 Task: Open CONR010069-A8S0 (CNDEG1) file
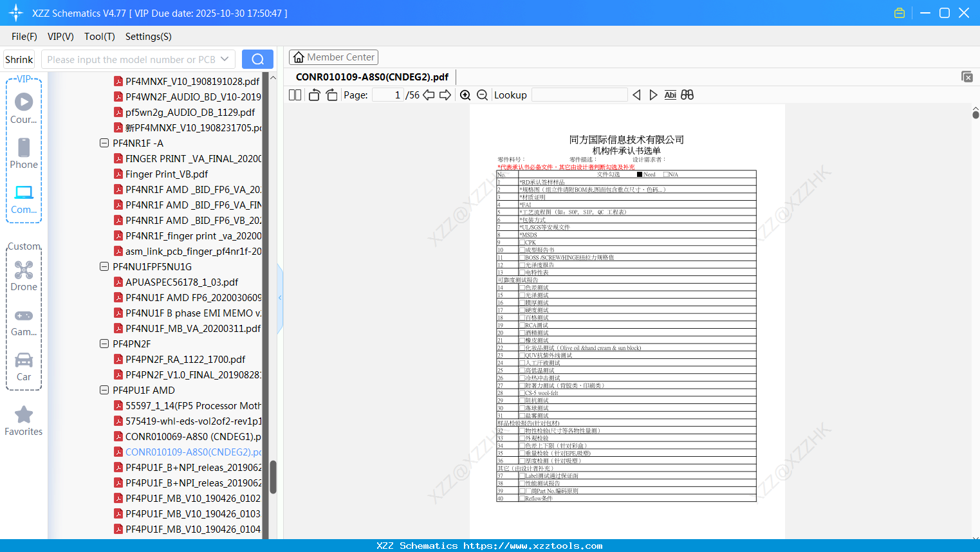[x=193, y=436]
